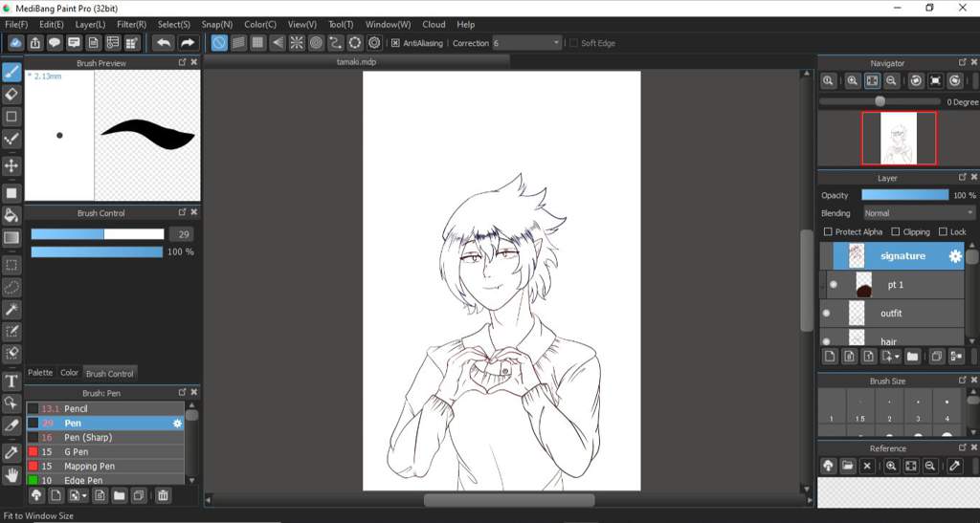Zoom in on Navigator panel
The width and height of the screenshot is (980, 523).
pos(852,81)
